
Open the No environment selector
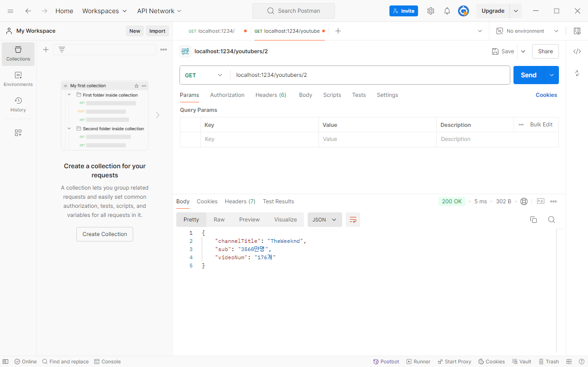527,31
